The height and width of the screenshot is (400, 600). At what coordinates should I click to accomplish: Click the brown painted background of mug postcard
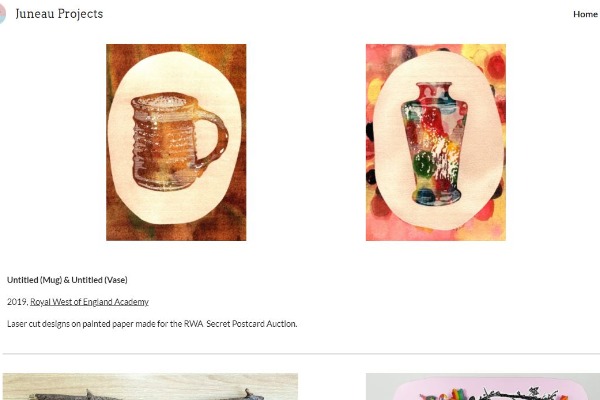pos(176,232)
